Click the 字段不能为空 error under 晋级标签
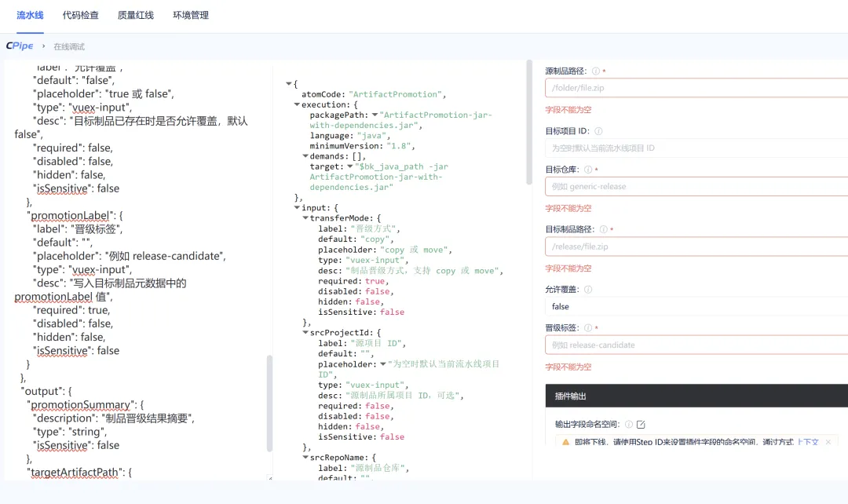Viewport: 848px width, 504px height. (568, 367)
